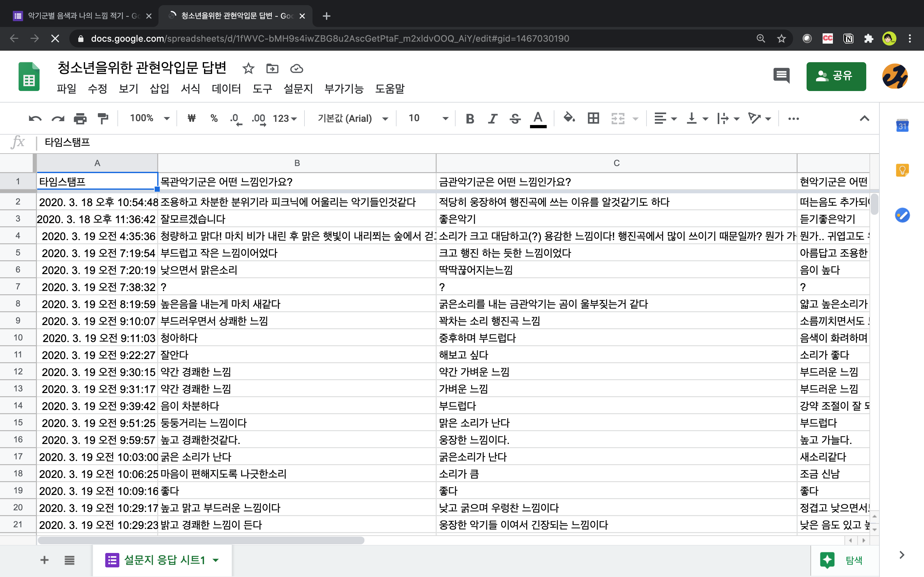
Task: Click the fill color bucket icon
Action: pyautogui.click(x=569, y=118)
